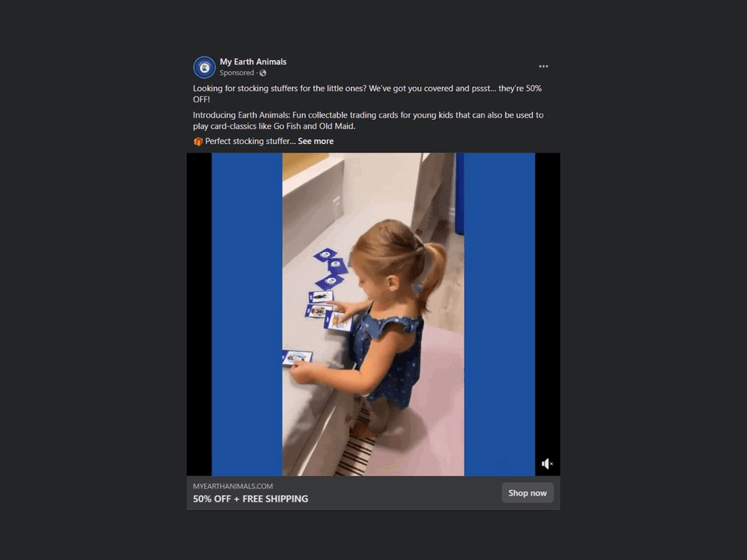The image size is (747, 560).
Task: Click the blue panel left of video
Action: [x=247, y=314]
